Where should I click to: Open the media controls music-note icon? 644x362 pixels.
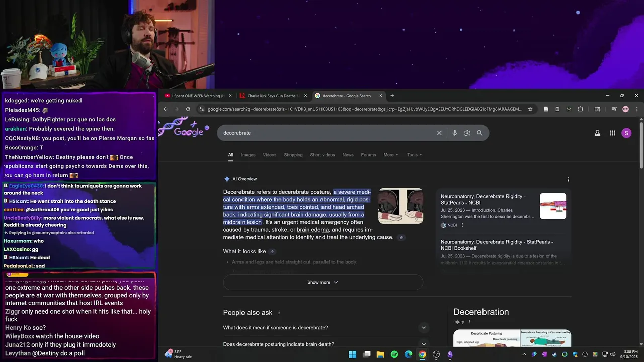(614, 109)
